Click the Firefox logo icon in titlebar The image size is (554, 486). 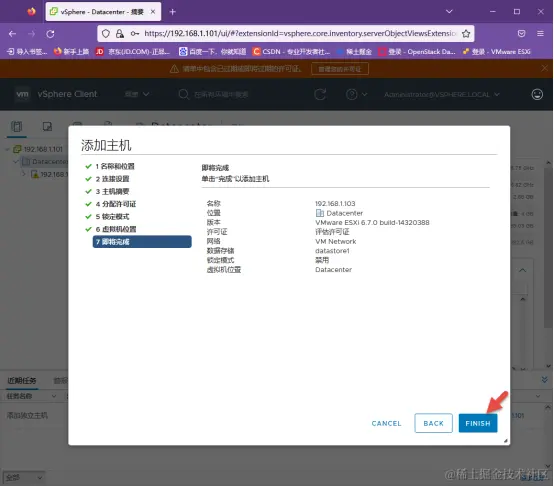(31, 12)
